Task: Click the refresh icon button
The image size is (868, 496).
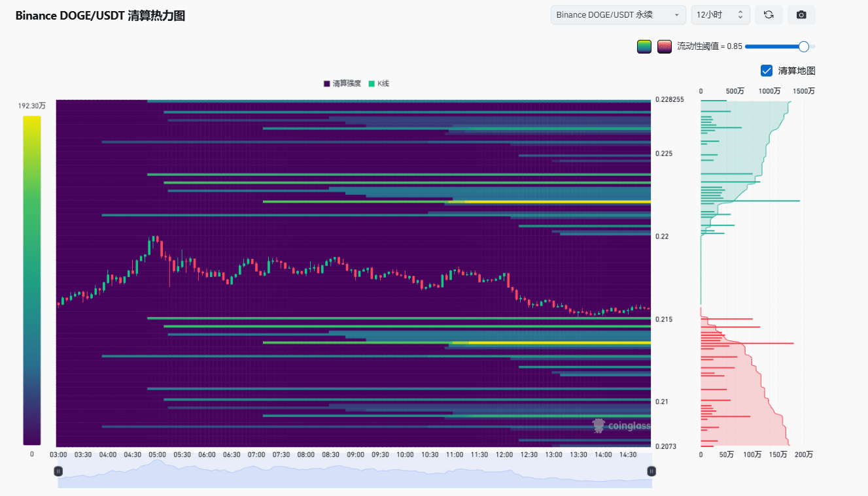Action: point(769,15)
